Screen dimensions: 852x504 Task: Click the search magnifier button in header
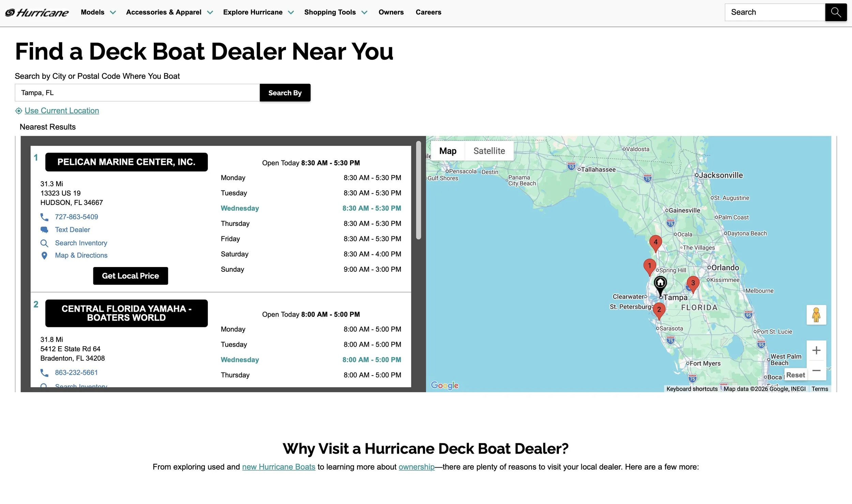(836, 12)
